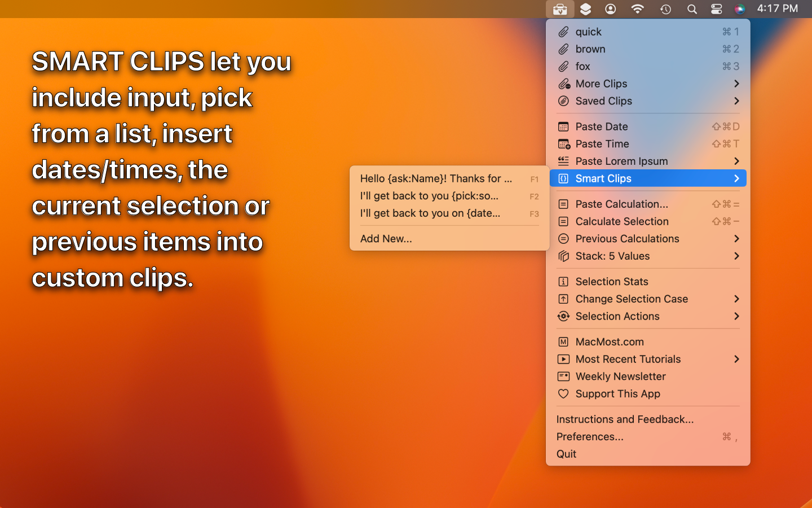
Task: Open the Wi-Fi status menu
Action: pos(637,9)
